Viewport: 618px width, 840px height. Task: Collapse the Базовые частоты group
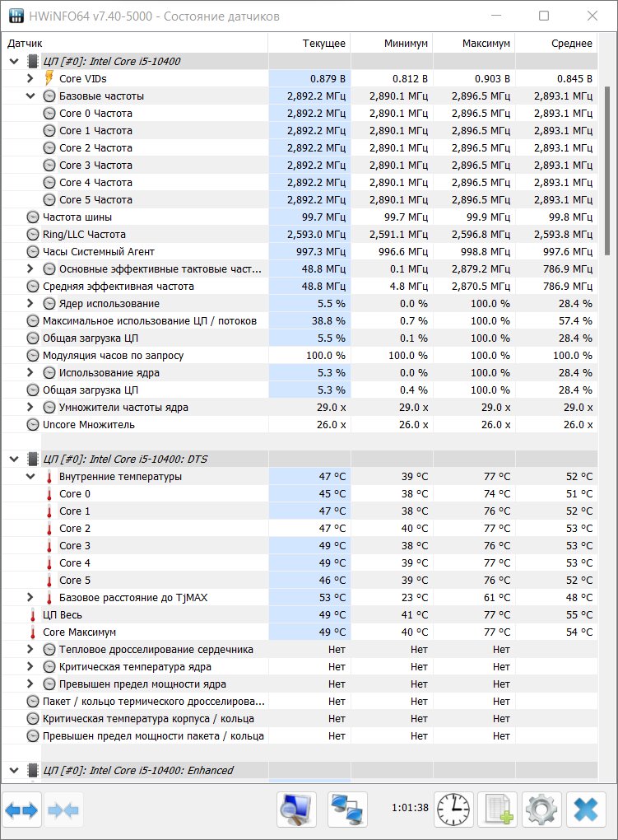(30, 96)
